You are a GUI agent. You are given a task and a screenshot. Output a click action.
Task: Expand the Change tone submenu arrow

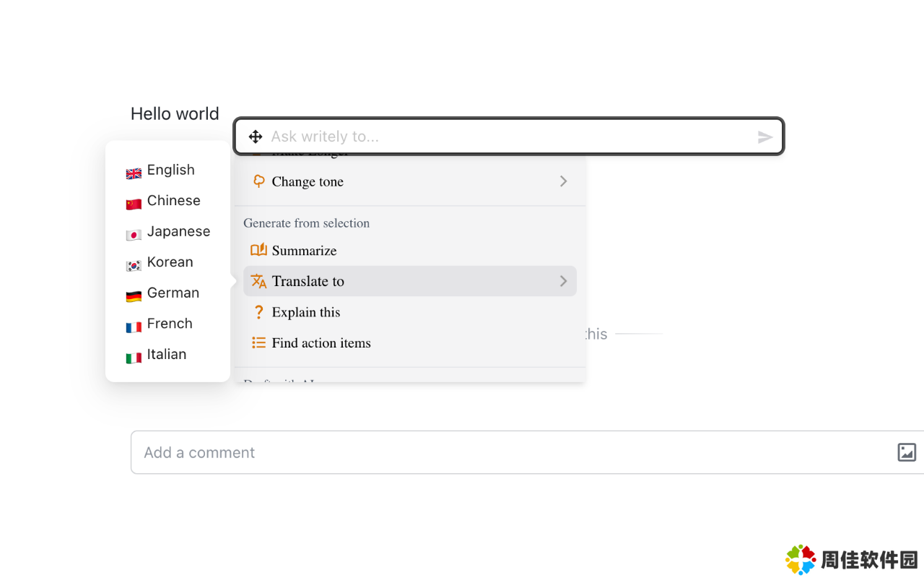[563, 181]
